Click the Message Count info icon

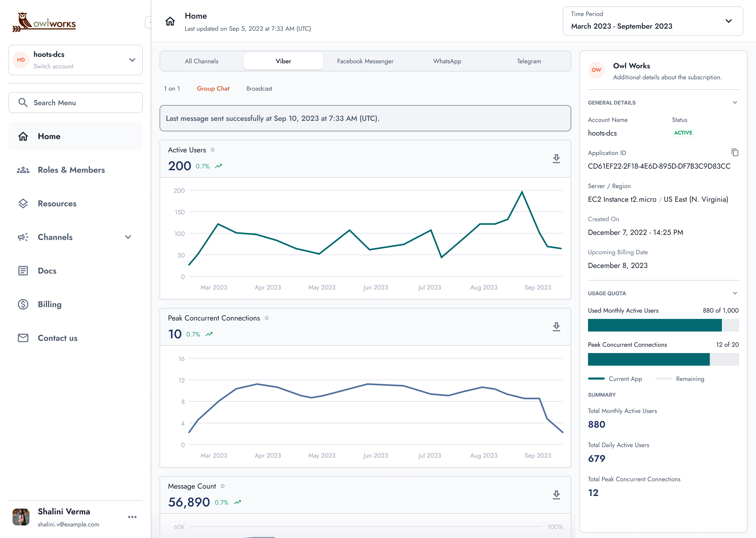coord(222,486)
